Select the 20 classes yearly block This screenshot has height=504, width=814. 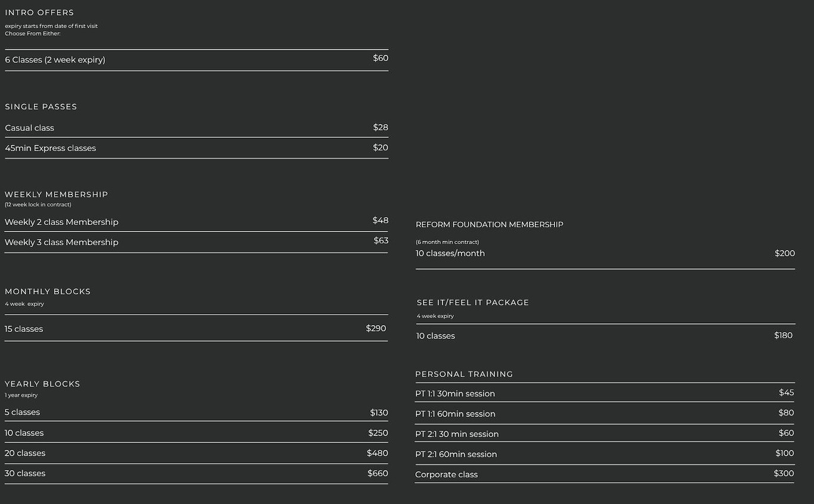coord(197,453)
